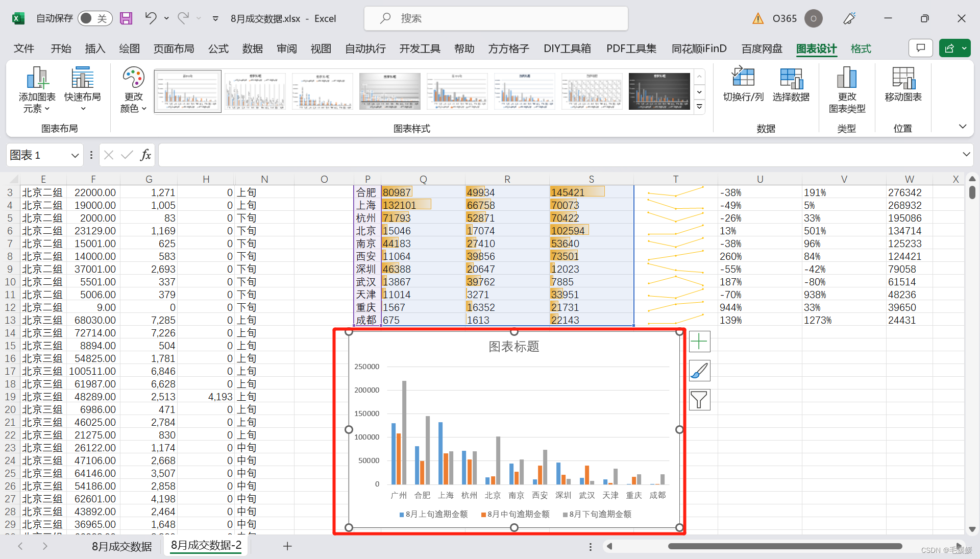Select sheet tab 8月成交数据-2
Viewport: 980px width, 559px height.
tap(206, 545)
